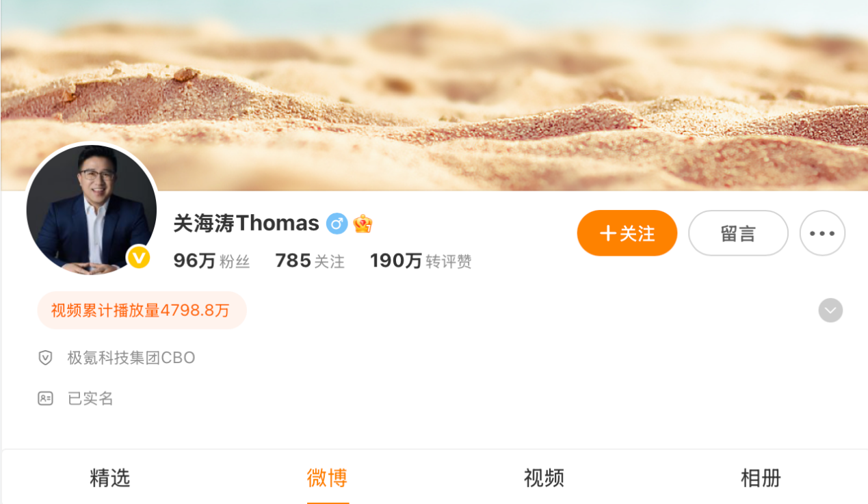Open the 视频 tab
Viewport: 868px width, 504px height.
coord(544,477)
